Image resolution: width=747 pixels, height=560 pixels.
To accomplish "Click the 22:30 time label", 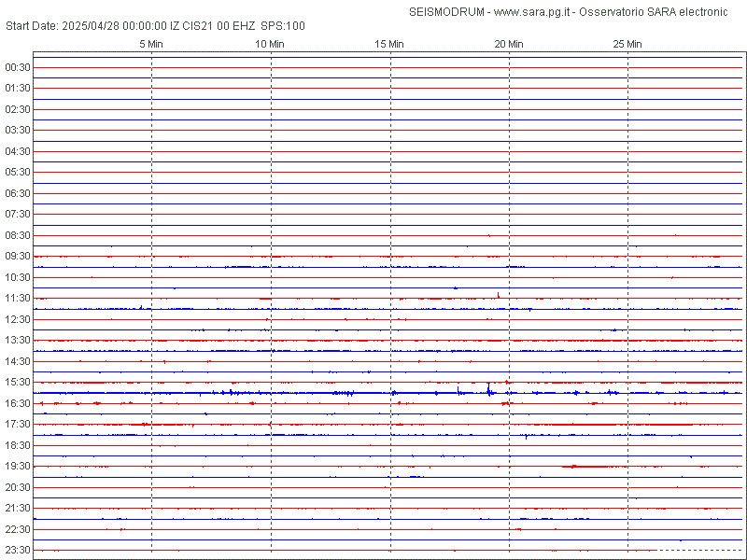I will click(x=18, y=529).
